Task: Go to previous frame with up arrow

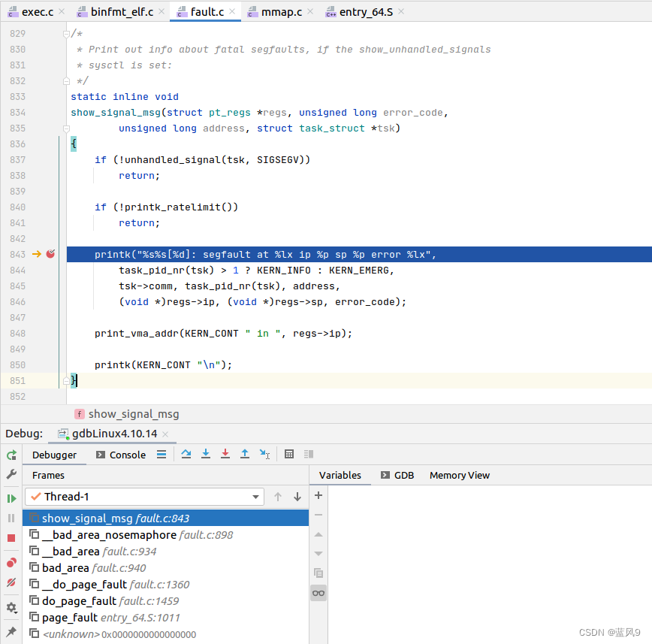Action: (278, 497)
